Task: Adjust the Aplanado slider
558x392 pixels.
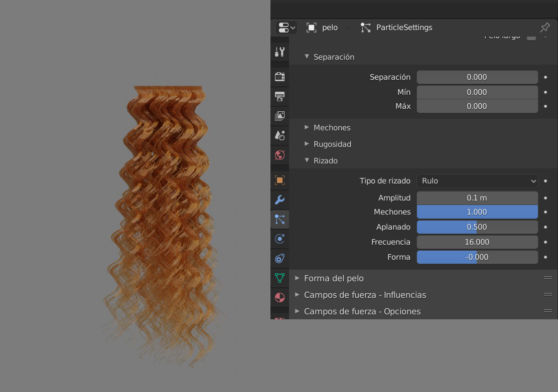Action: 477,227
